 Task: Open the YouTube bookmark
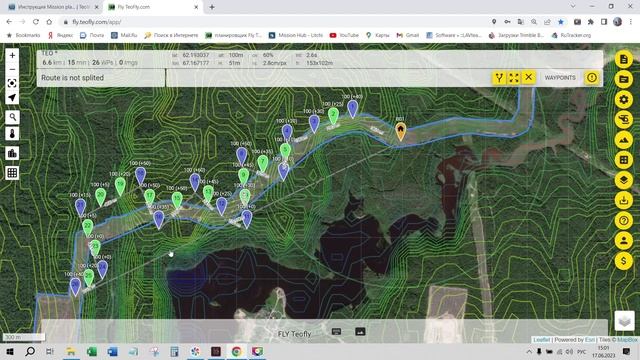tap(344, 36)
